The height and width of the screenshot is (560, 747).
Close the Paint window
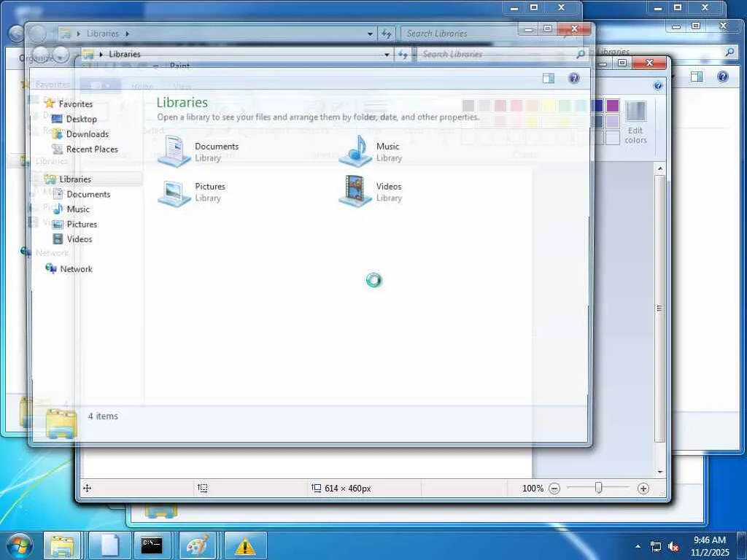point(649,63)
